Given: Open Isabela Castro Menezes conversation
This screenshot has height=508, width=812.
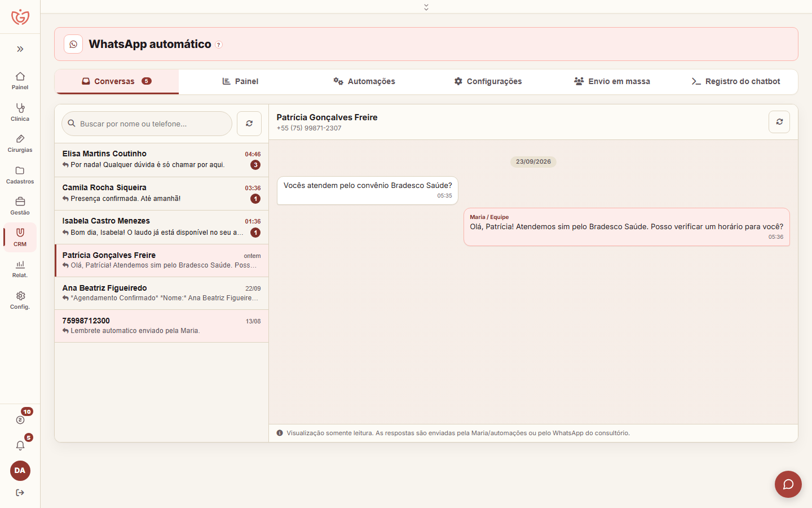Looking at the screenshot, I should point(161,227).
